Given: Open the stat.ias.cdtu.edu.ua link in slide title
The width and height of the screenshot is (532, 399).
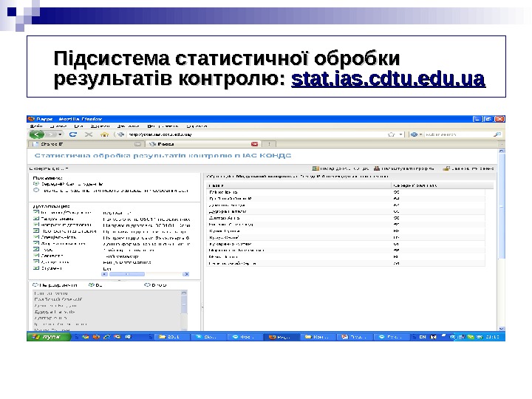Looking at the screenshot, I should (388, 79).
